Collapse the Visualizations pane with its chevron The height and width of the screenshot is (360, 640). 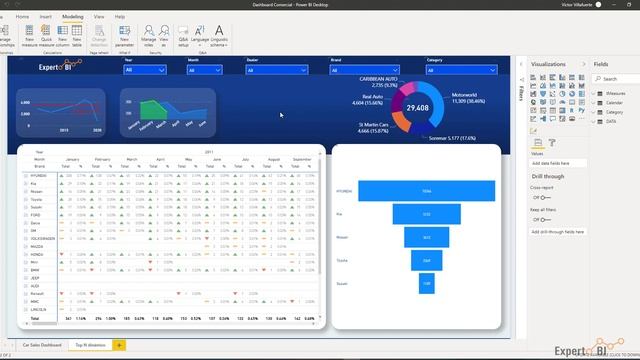[x=583, y=64]
